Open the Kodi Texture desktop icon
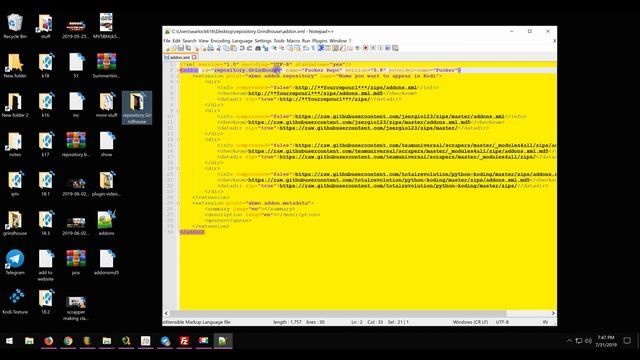Viewport: 640px width, 360px height. pos(15,302)
